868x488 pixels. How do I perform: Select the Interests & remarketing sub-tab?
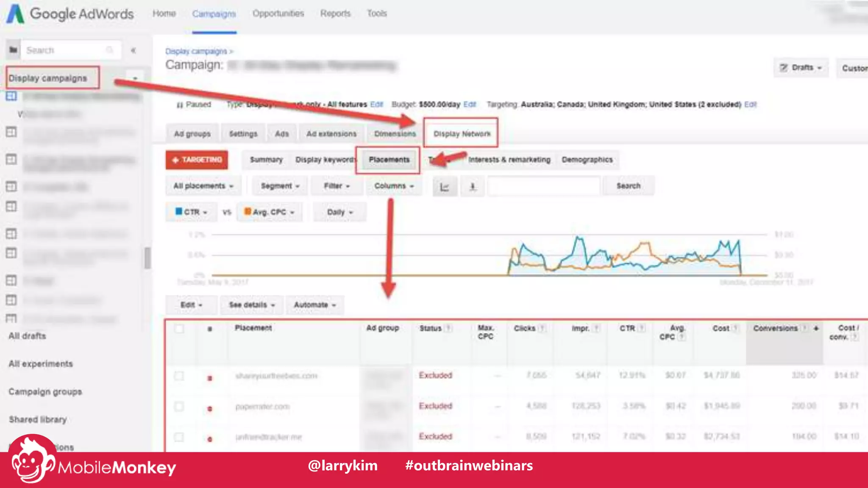click(509, 160)
